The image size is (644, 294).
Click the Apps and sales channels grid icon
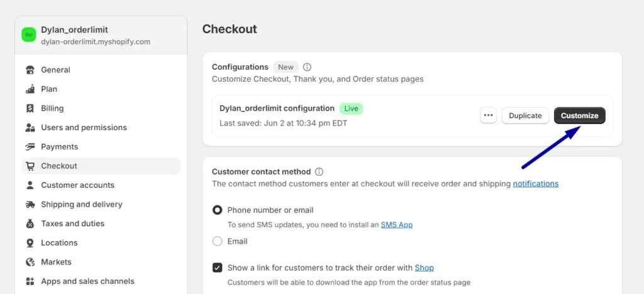[30, 281]
